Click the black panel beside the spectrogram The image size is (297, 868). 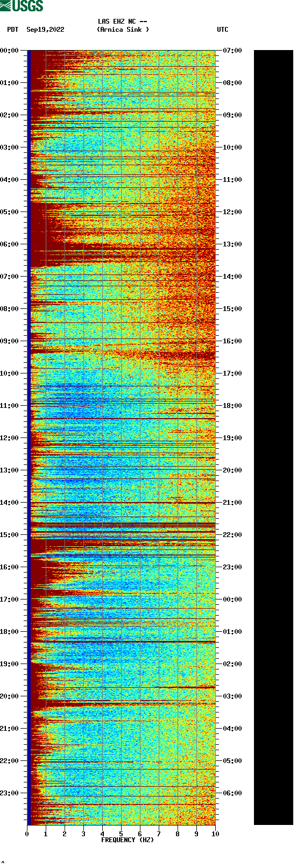pos(273,437)
